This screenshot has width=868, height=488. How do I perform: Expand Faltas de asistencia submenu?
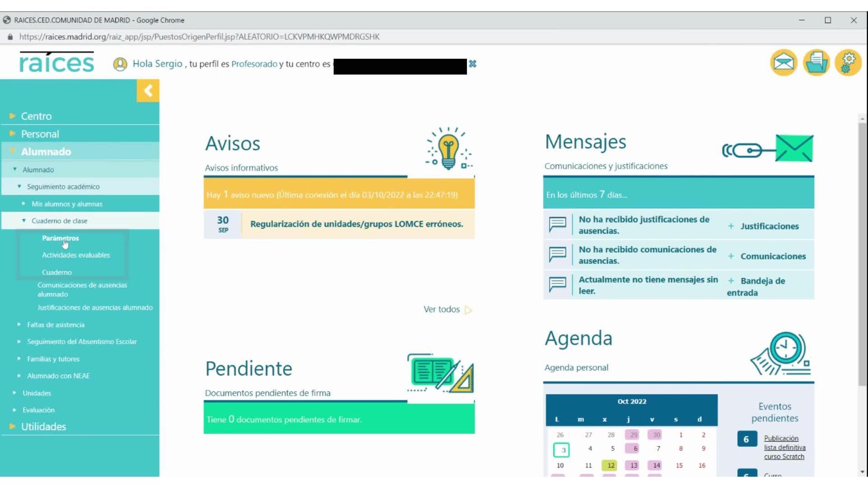point(56,325)
